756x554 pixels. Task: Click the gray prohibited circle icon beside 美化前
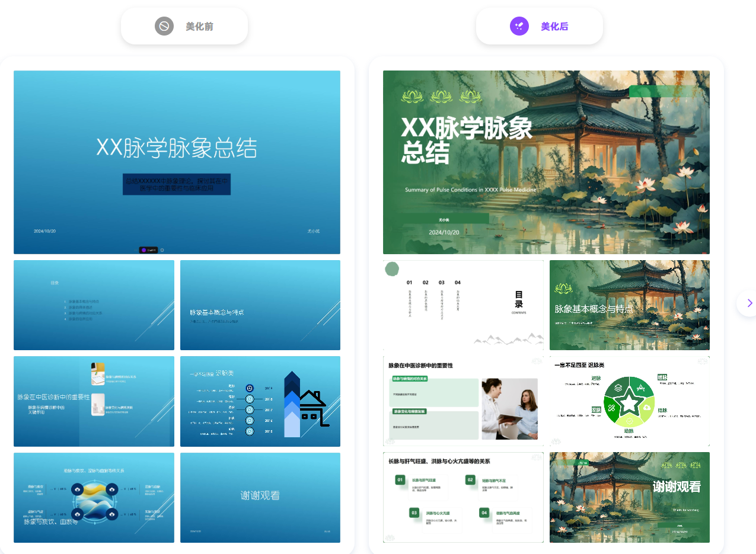tap(164, 26)
